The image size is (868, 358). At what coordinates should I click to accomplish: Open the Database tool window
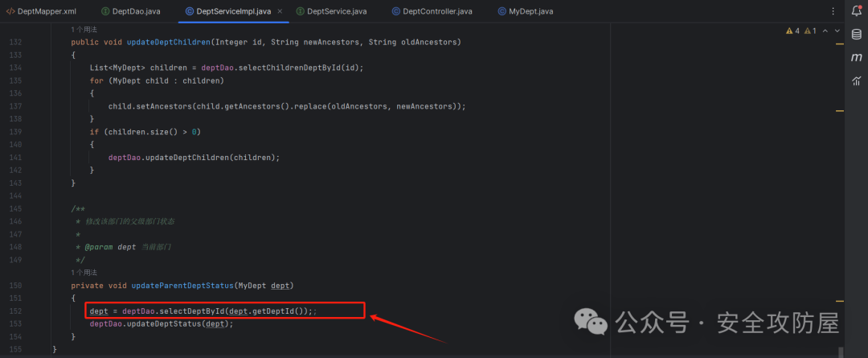[857, 35]
